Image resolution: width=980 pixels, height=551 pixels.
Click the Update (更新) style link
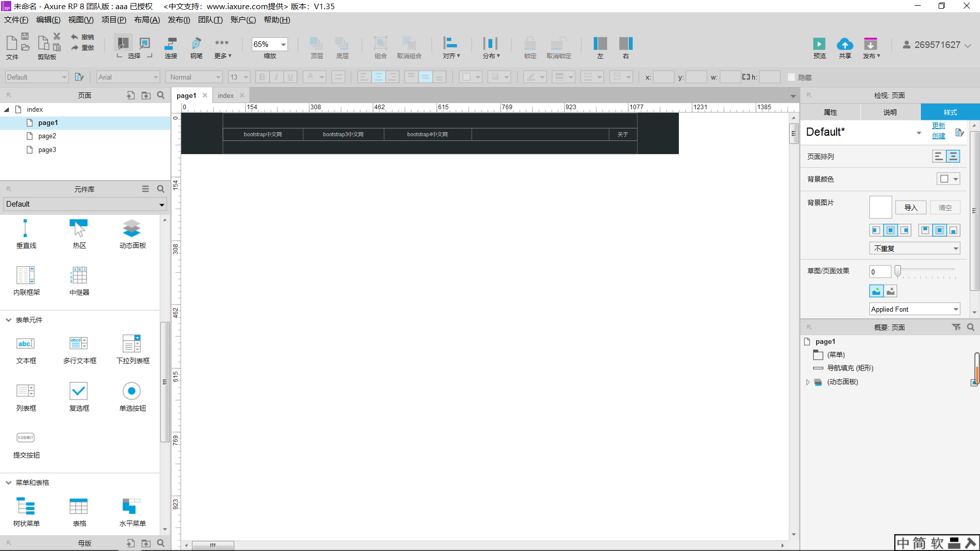point(938,126)
